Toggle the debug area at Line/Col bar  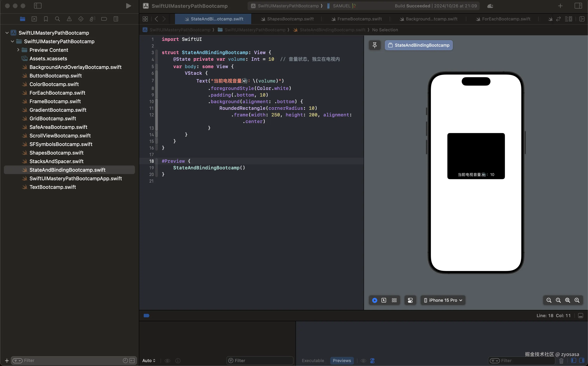click(x=580, y=316)
